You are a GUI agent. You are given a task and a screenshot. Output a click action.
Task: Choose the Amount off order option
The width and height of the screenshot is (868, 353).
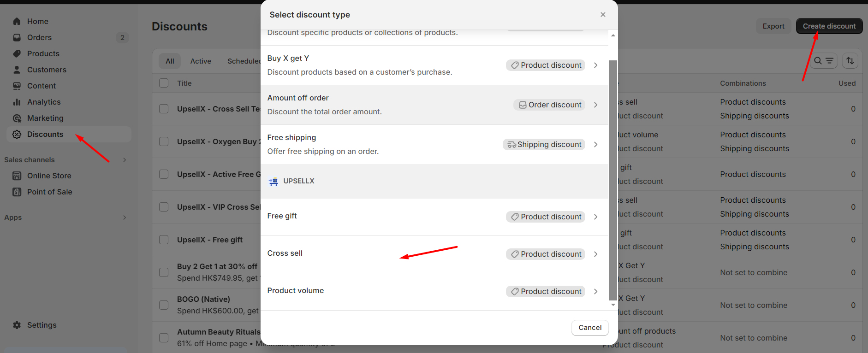point(434,105)
